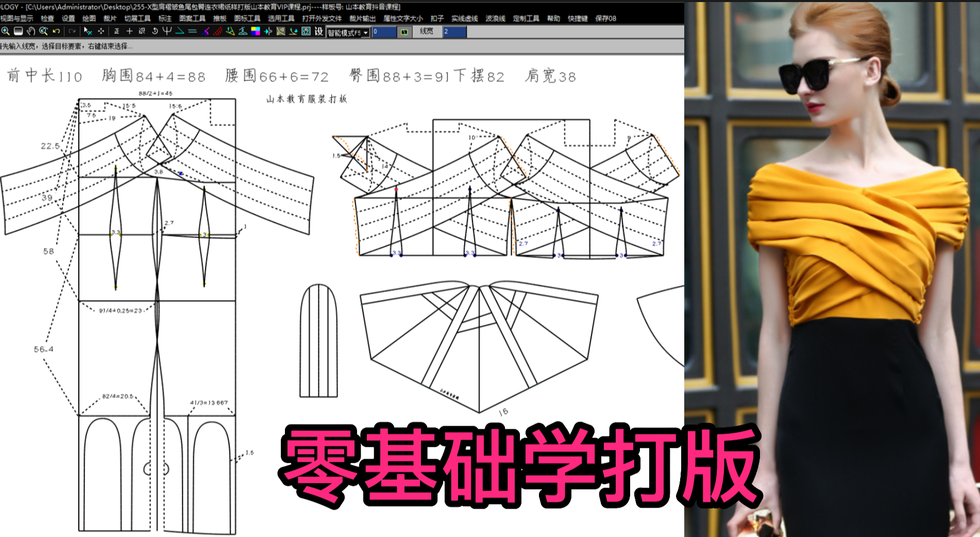Click the plus crosshair tool icon
980x537 pixels.
[129, 31]
